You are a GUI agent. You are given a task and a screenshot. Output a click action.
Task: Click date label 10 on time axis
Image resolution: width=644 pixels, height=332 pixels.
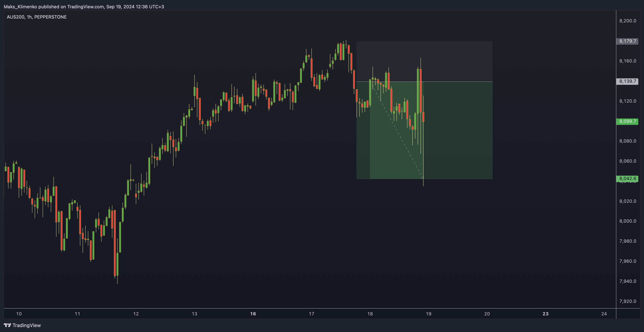coord(19,314)
